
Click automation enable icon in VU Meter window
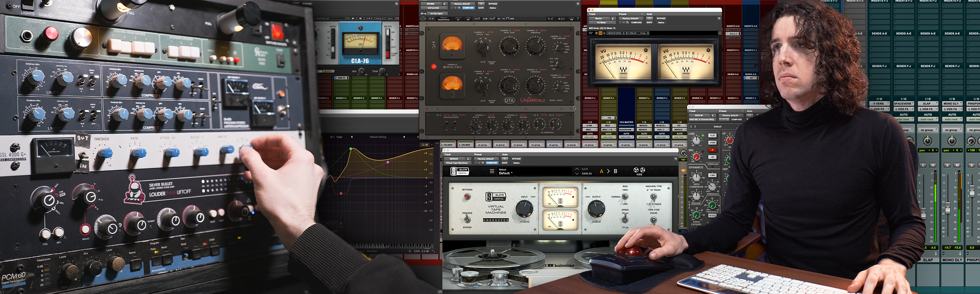tap(650, 18)
